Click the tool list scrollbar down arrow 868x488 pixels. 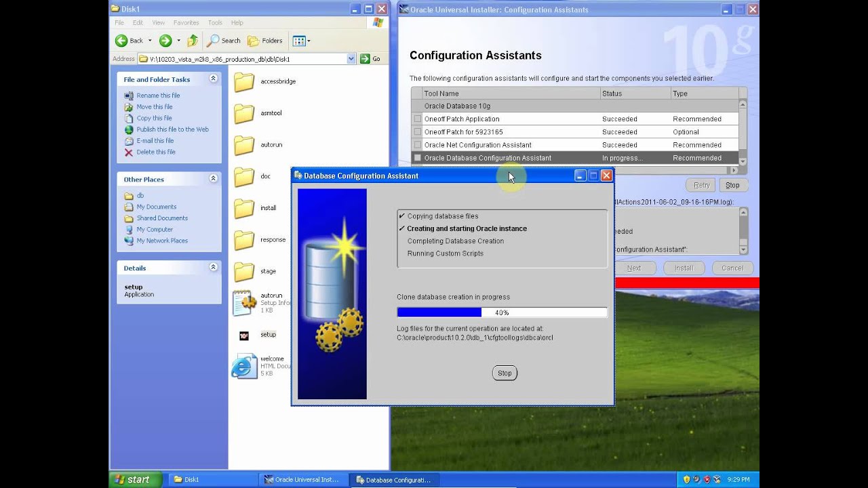(x=743, y=161)
